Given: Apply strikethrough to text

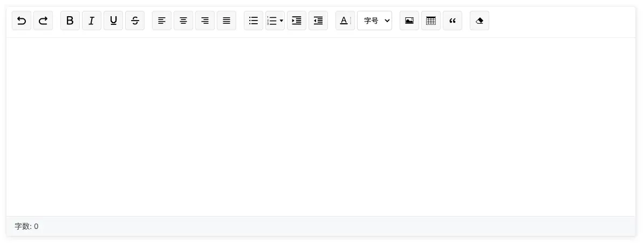Looking at the screenshot, I should pyautogui.click(x=135, y=21).
